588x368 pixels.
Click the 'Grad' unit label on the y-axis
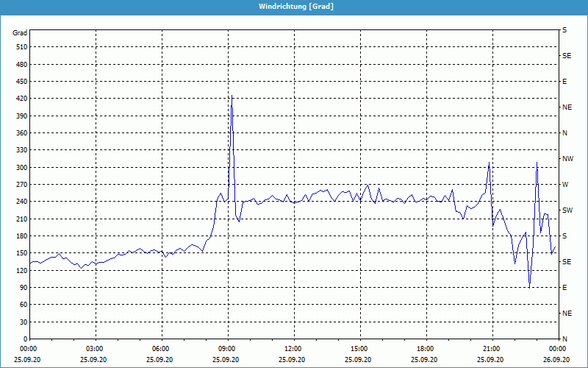20,33
